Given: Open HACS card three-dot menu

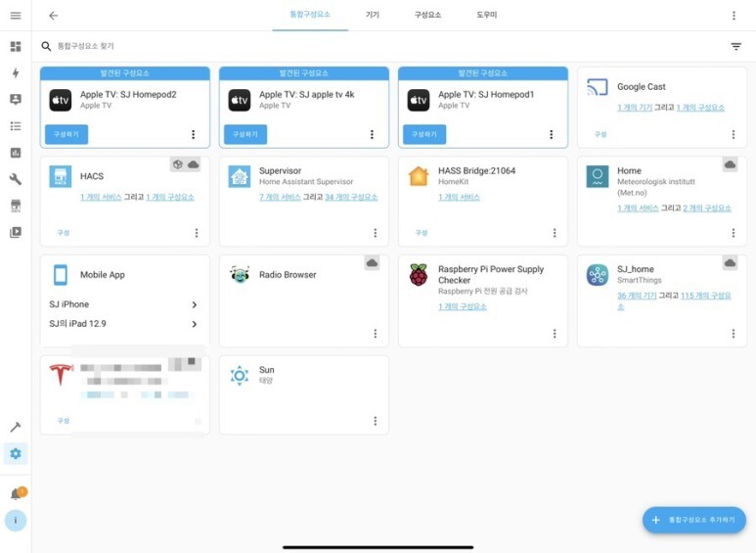Looking at the screenshot, I should tap(197, 233).
